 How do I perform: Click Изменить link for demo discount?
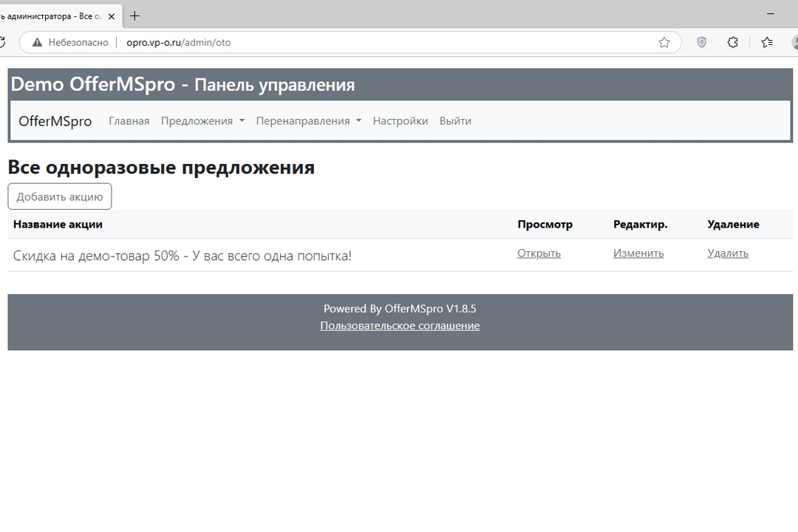(638, 253)
